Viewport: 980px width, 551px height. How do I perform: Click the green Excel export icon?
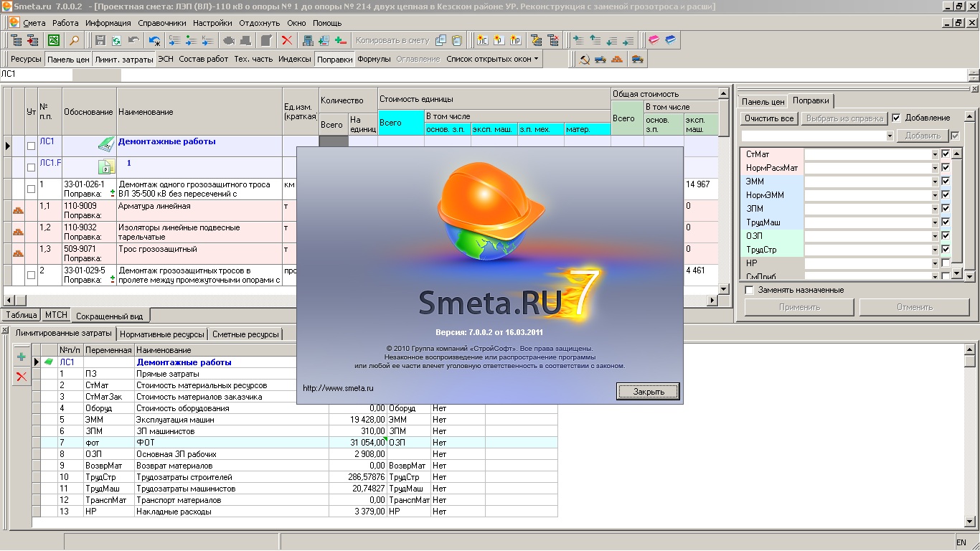tap(53, 40)
